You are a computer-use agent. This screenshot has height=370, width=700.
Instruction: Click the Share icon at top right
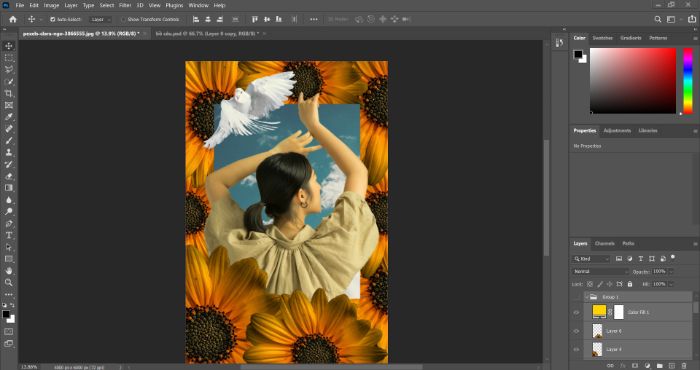(x=692, y=19)
